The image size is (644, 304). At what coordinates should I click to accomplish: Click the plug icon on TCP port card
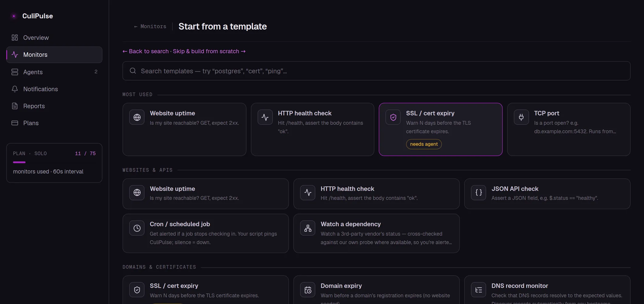521,117
